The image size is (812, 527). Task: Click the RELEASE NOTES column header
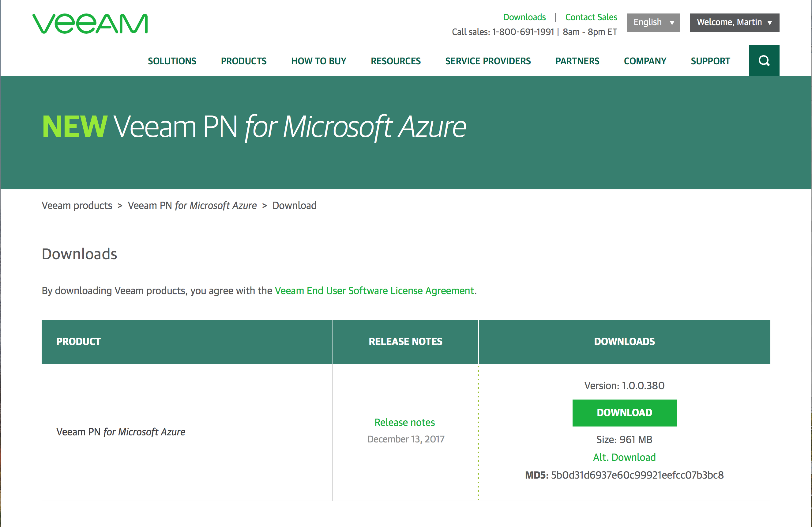[405, 341]
